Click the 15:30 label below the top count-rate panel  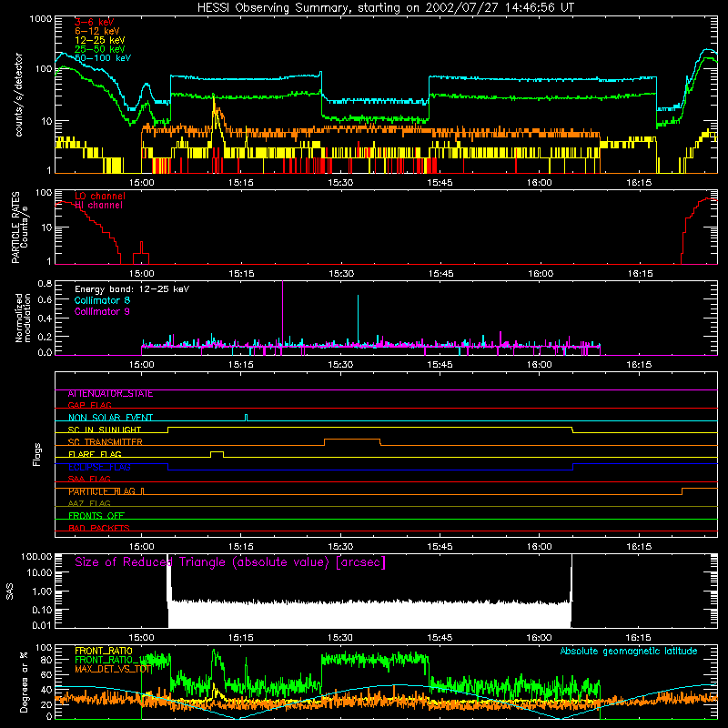340,183
